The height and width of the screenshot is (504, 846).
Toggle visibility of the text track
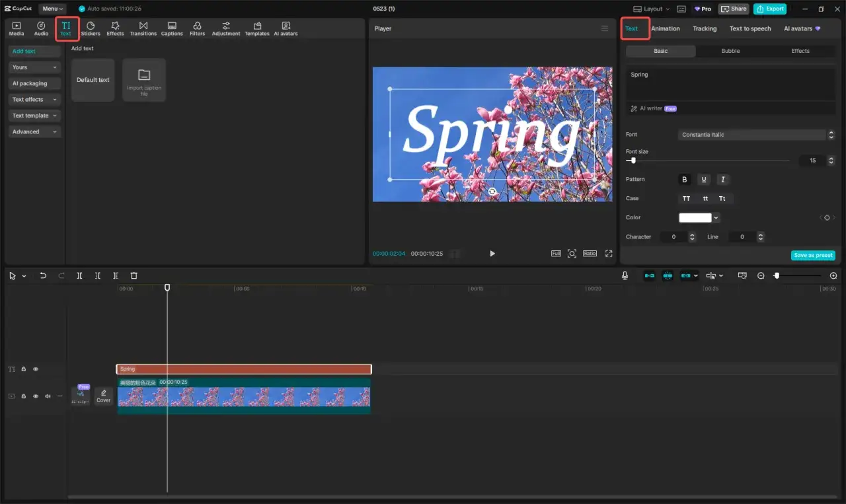click(35, 369)
